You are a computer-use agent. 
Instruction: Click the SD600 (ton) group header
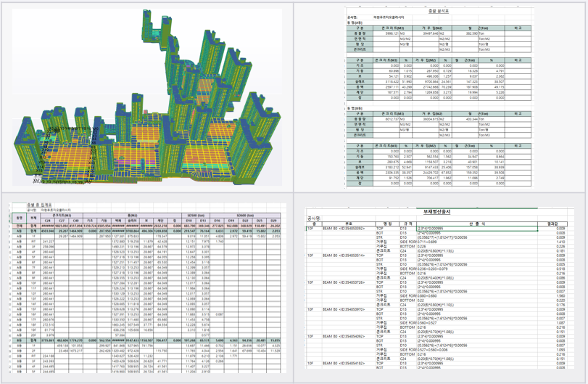245,216
